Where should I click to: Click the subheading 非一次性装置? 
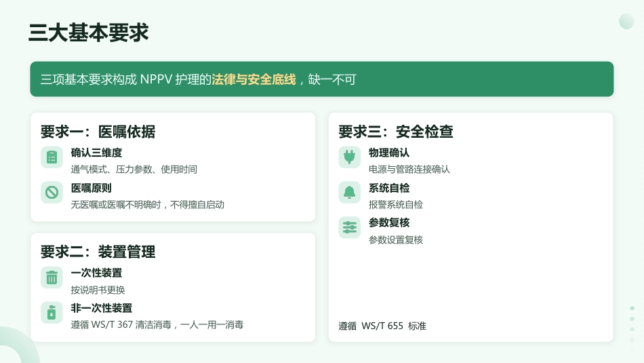coord(102,308)
